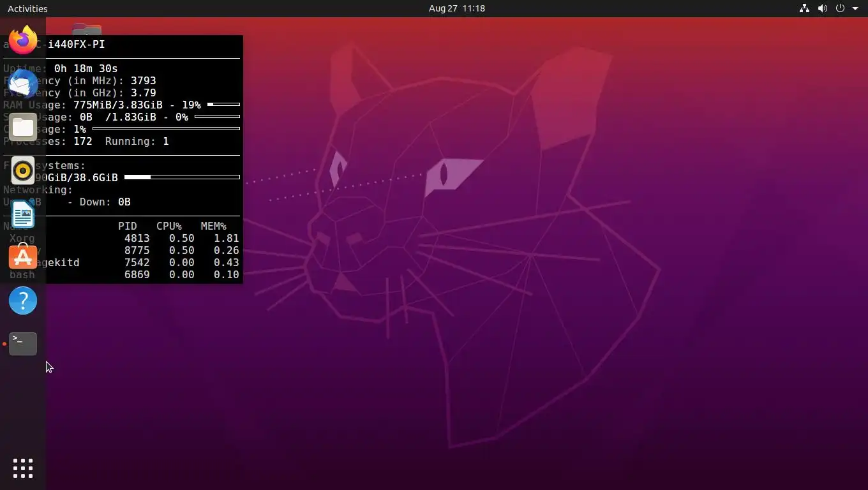Click the i440FX-PI host name heading
This screenshot has width=868, height=490.
pyautogui.click(x=76, y=44)
